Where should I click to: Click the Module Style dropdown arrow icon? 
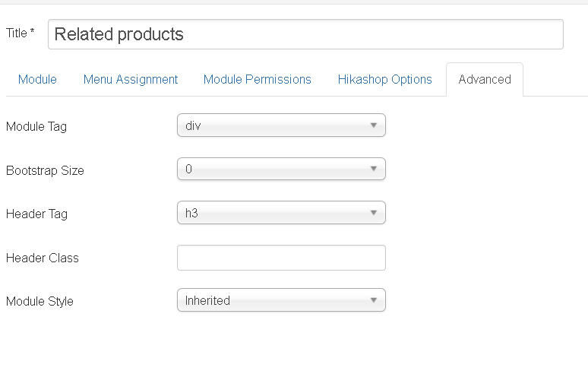(x=374, y=300)
